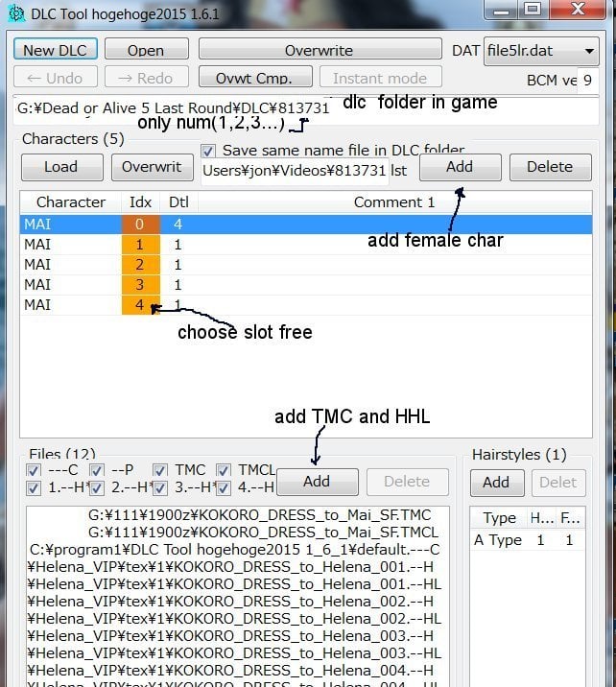Select KOKORO_DRESS_to_Helena_001.--H file

pos(237,566)
